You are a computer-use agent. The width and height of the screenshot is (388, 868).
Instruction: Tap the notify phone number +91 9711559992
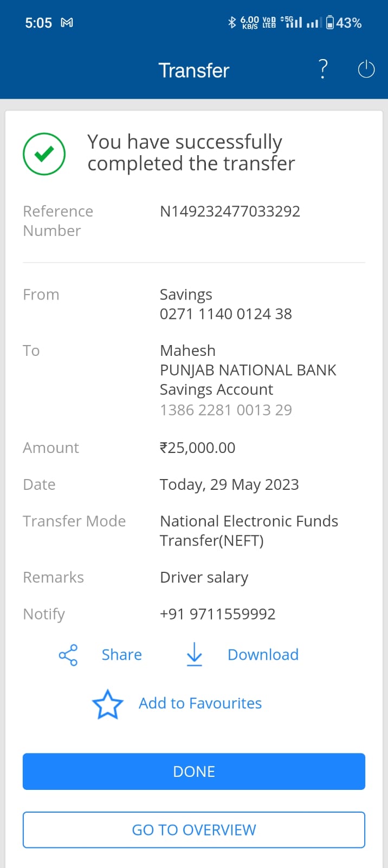[x=217, y=614]
